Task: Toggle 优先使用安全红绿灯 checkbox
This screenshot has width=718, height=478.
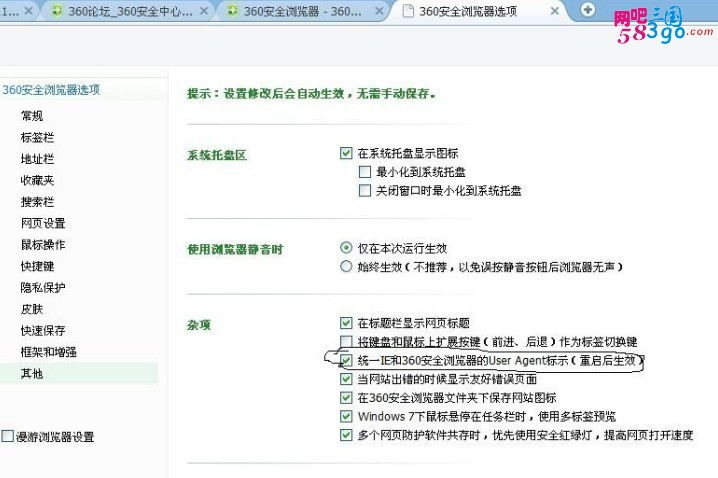Action: 346,435
